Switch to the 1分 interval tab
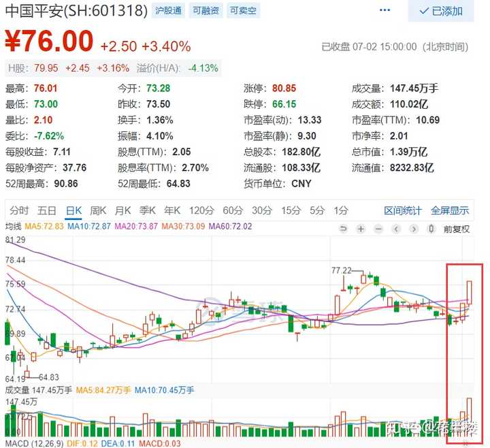The width and height of the screenshot is (490, 448). (x=341, y=210)
